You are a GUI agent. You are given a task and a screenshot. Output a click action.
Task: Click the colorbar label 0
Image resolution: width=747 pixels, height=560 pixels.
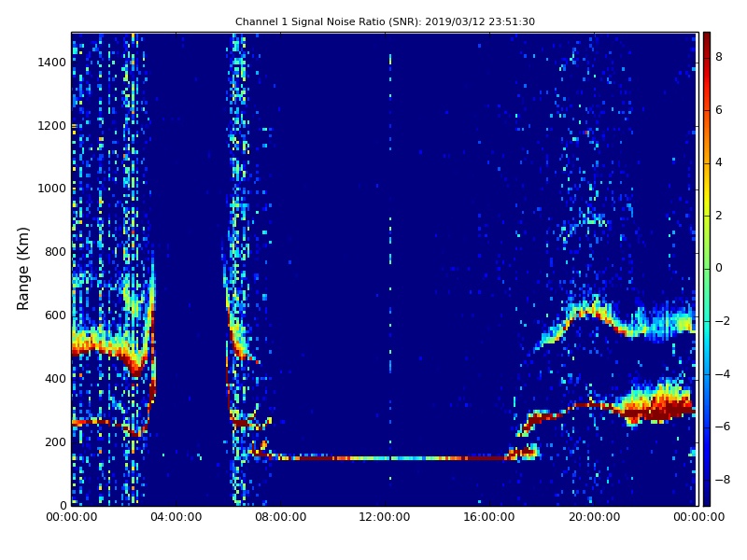tap(719, 268)
